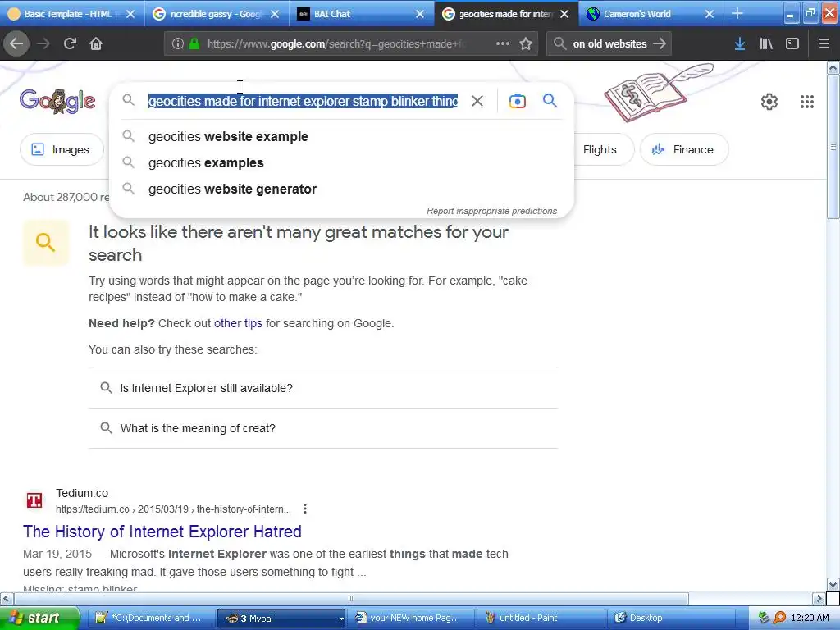Bookmark this page with the star

(x=526, y=43)
